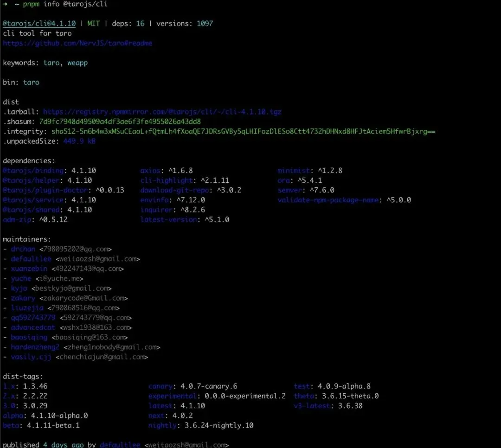Click the bin value taro
Image resolution: width=501 pixels, height=448 pixels.
[x=32, y=83]
